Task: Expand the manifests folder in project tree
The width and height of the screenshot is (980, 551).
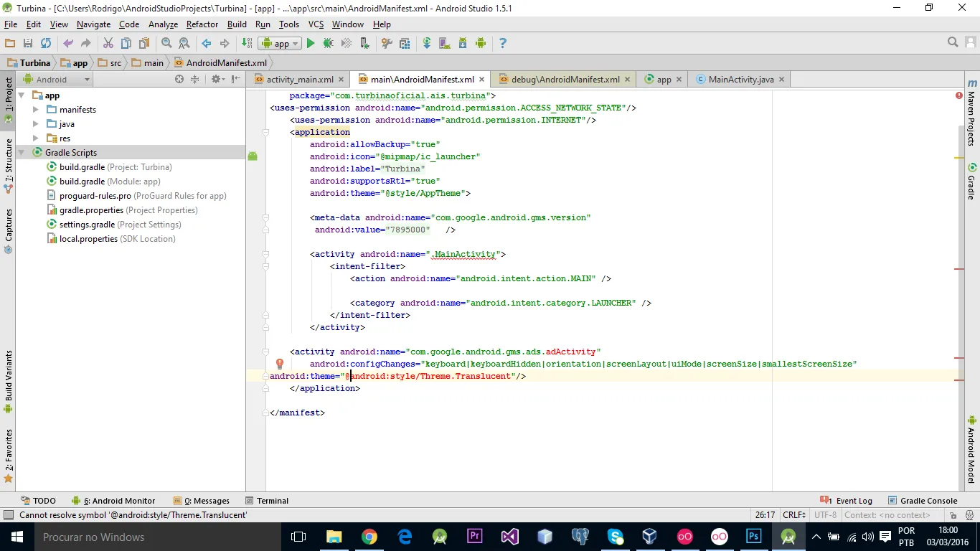Action: click(x=36, y=110)
